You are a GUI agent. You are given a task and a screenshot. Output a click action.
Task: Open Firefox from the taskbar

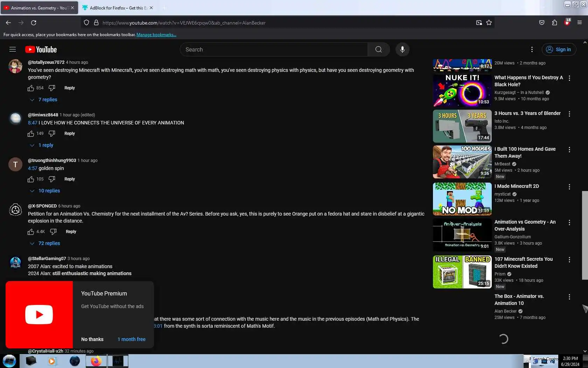[x=96, y=361]
